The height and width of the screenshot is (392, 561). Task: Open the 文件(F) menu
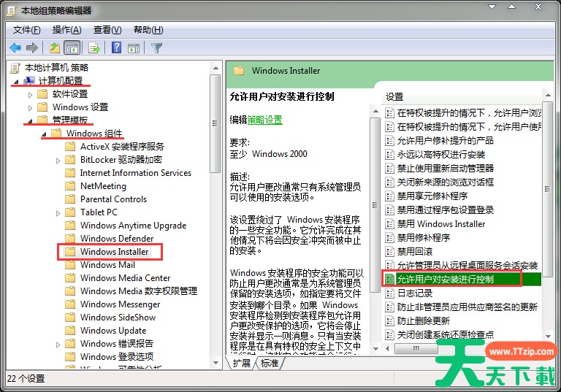(x=27, y=30)
